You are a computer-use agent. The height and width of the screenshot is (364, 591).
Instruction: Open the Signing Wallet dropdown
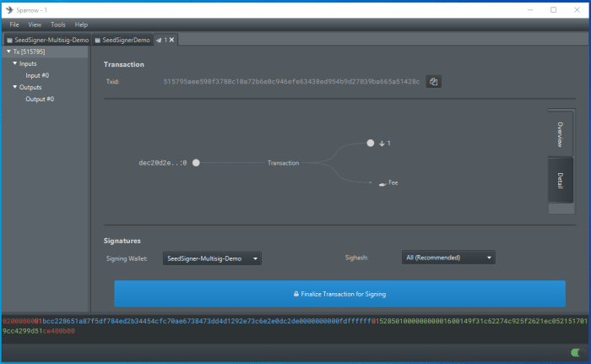(212, 258)
